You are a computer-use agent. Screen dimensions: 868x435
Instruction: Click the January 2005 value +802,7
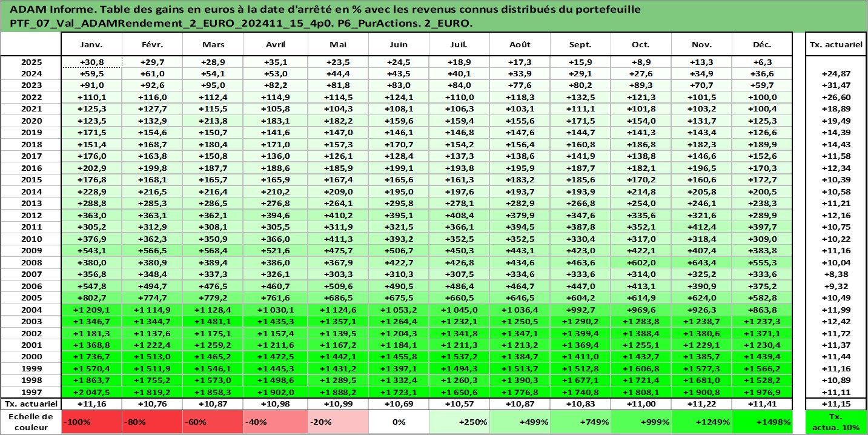click(92, 297)
